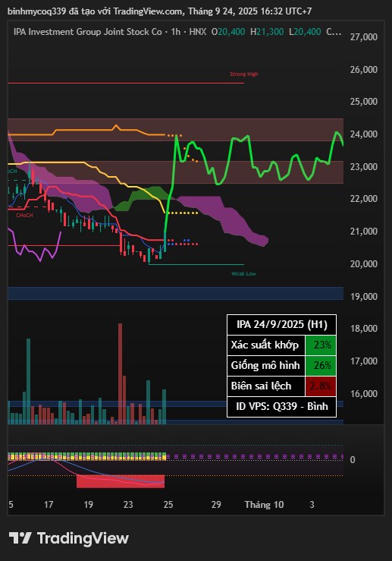Click the 24,000 price axis label
Viewport: 392px width, 561px height.
click(x=364, y=134)
